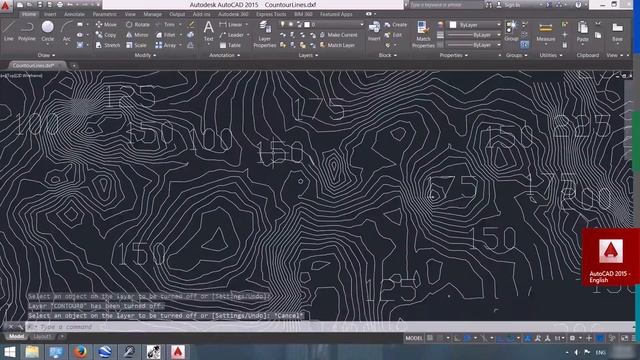Select the Line draw tool

coord(9,31)
